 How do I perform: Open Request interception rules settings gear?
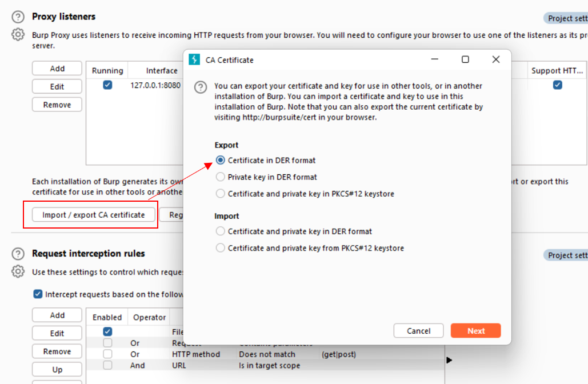[x=18, y=271]
